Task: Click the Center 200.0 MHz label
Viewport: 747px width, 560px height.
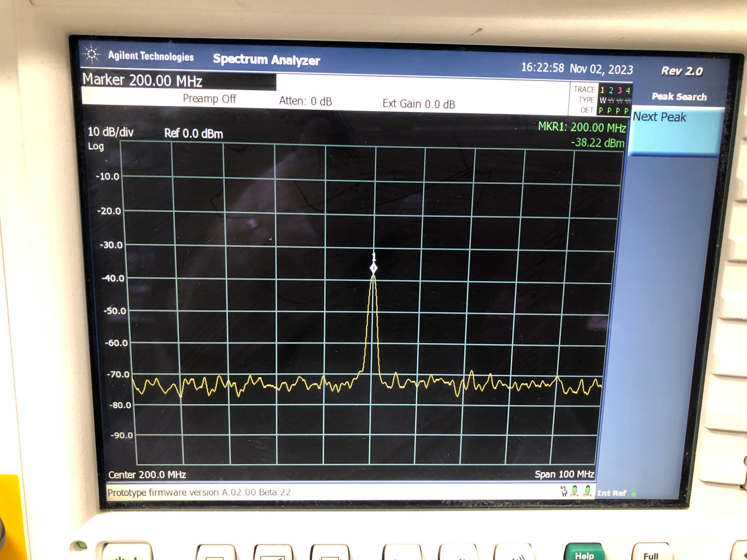Action: pyautogui.click(x=147, y=474)
